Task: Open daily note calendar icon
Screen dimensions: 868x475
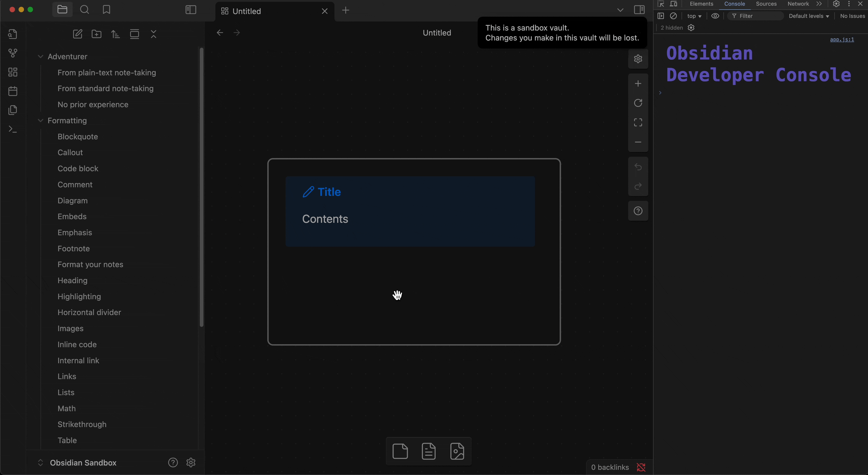Action: coord(13,91)
